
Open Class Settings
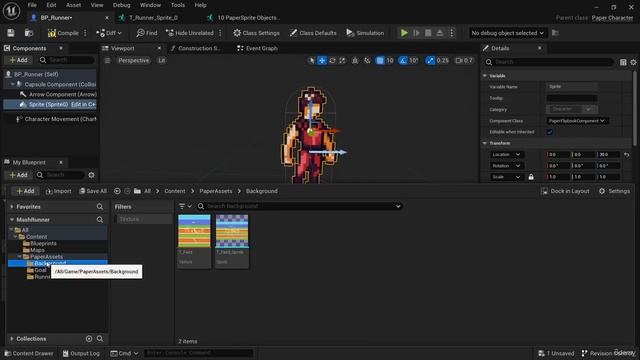click(x=256, y=33)
